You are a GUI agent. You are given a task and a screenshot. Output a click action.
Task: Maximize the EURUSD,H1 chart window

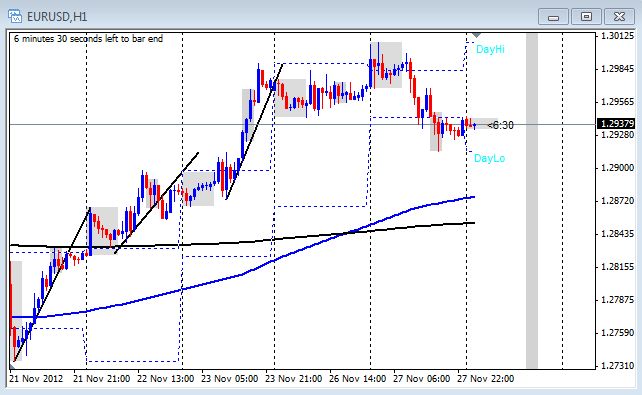tap(586, 17)
